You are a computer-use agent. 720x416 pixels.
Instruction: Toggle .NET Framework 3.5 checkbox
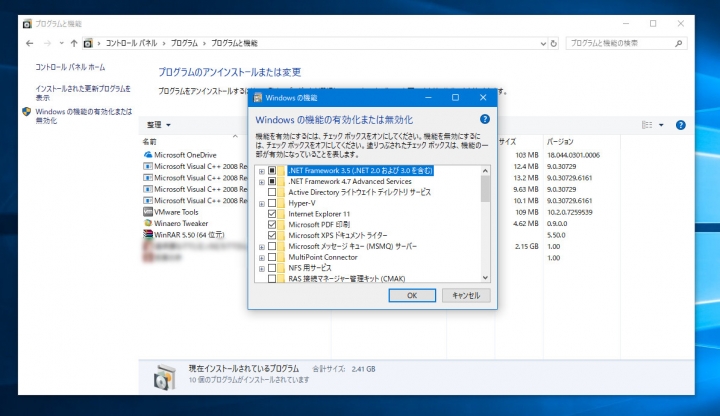click(272, 170)
